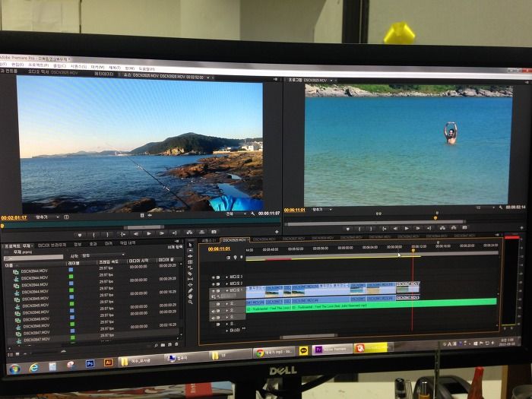The width and height of the screenshot is (532, 399).
Task: Click project panel search field
Action: coord(33,258)
